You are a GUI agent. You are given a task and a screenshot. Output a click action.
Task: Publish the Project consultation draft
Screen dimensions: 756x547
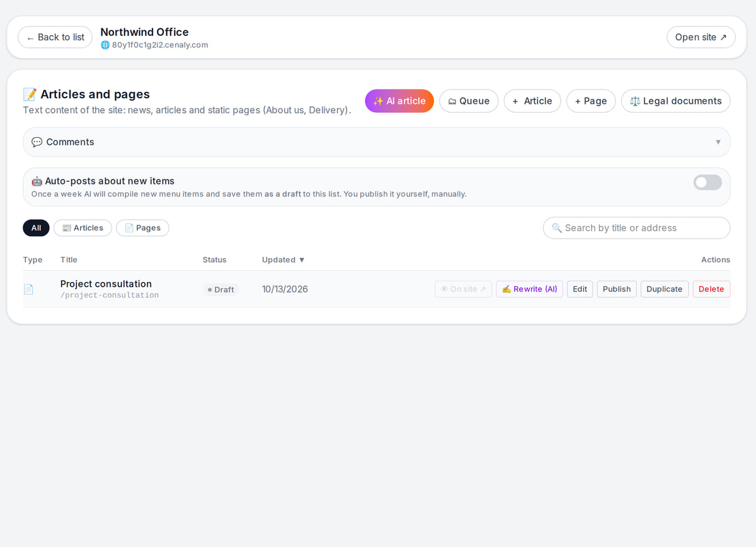(617, 289)
